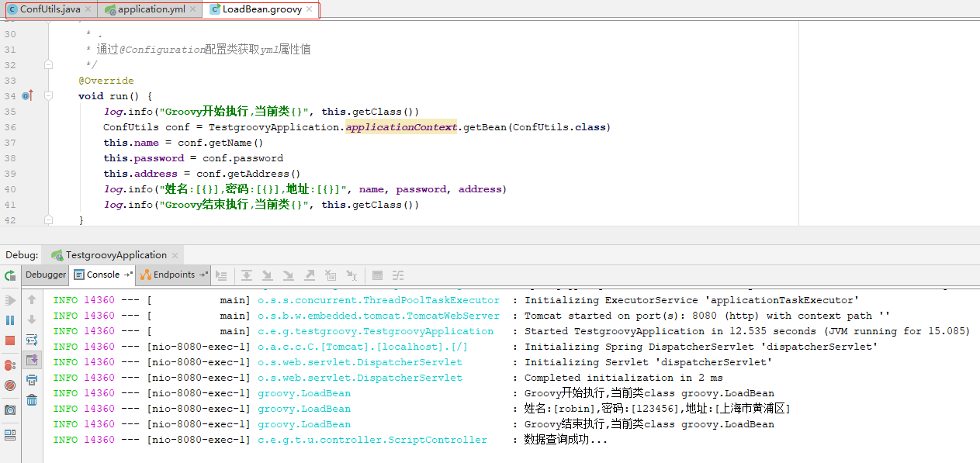Print the console output
The height and width of the screenshot is (463, 980).
32,380
